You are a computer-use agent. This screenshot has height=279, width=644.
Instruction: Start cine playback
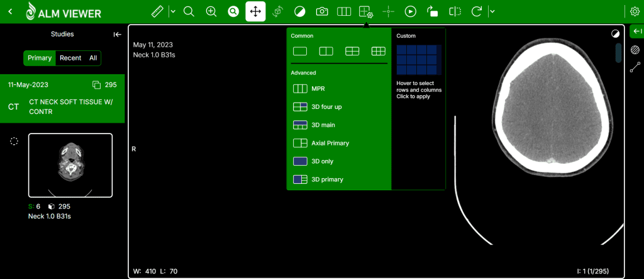coord(410,11)
